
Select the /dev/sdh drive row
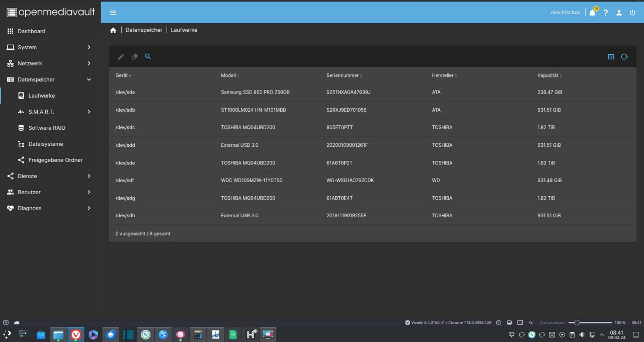pyautogui.click(x=372, y=216)
